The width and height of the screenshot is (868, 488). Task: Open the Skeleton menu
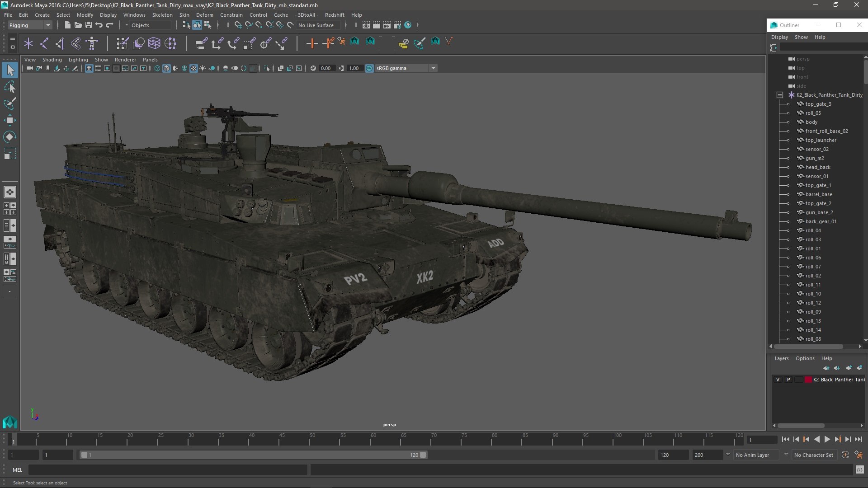pos(162,15)
